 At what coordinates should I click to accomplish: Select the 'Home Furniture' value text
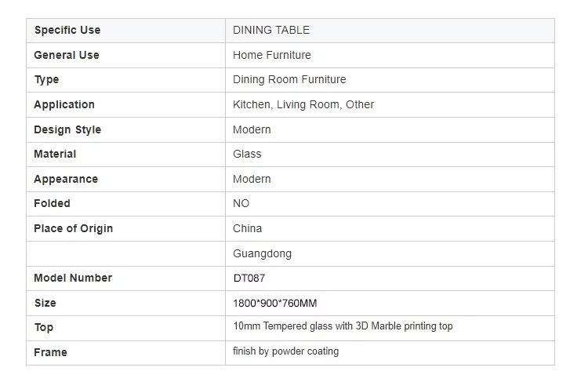[272, 55]
